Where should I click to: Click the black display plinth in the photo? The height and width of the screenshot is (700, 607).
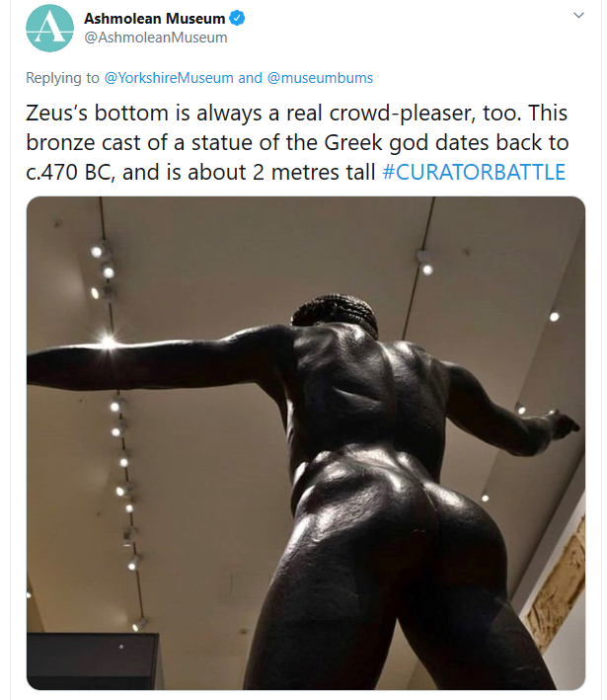93,661
